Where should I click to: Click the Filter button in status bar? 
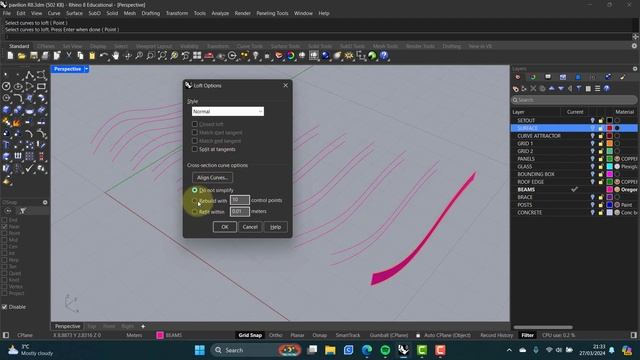[527, 335]
